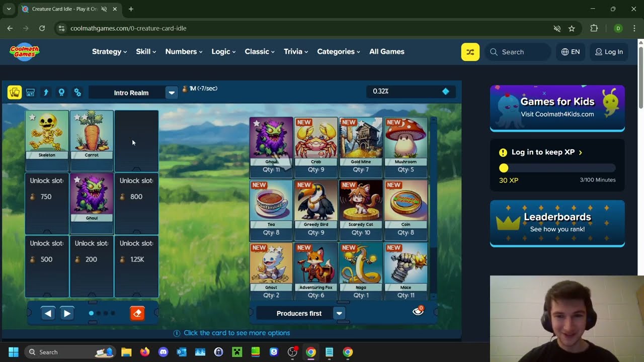Expand the Strategy menu

tap(109, 52)
